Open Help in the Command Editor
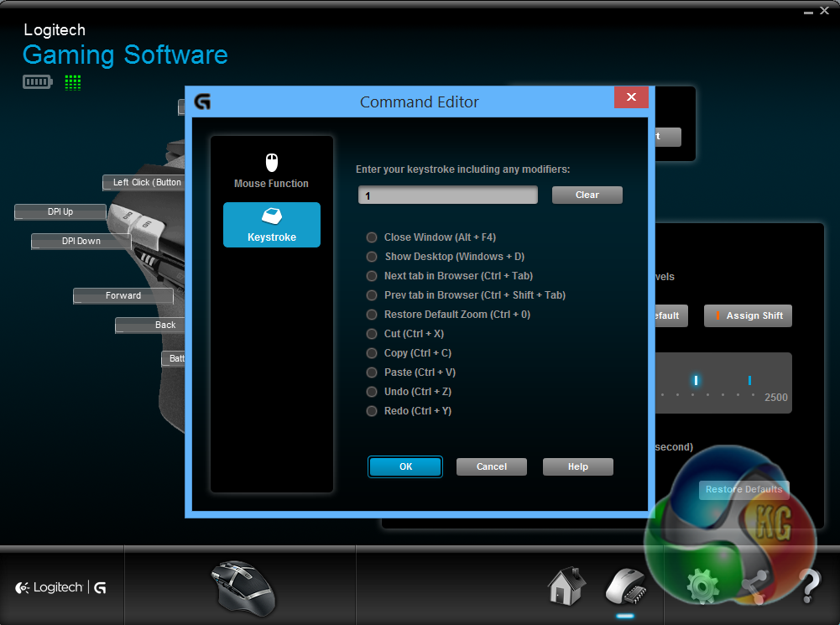 577,466
